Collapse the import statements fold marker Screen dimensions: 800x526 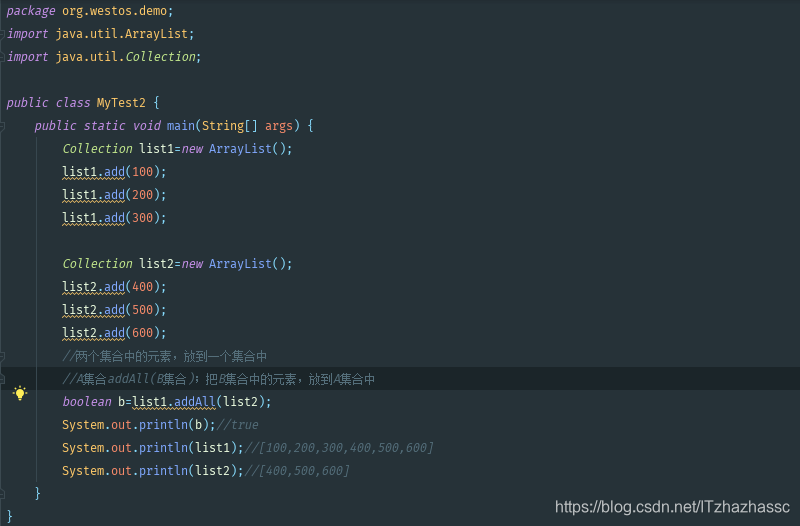point(2,34)
